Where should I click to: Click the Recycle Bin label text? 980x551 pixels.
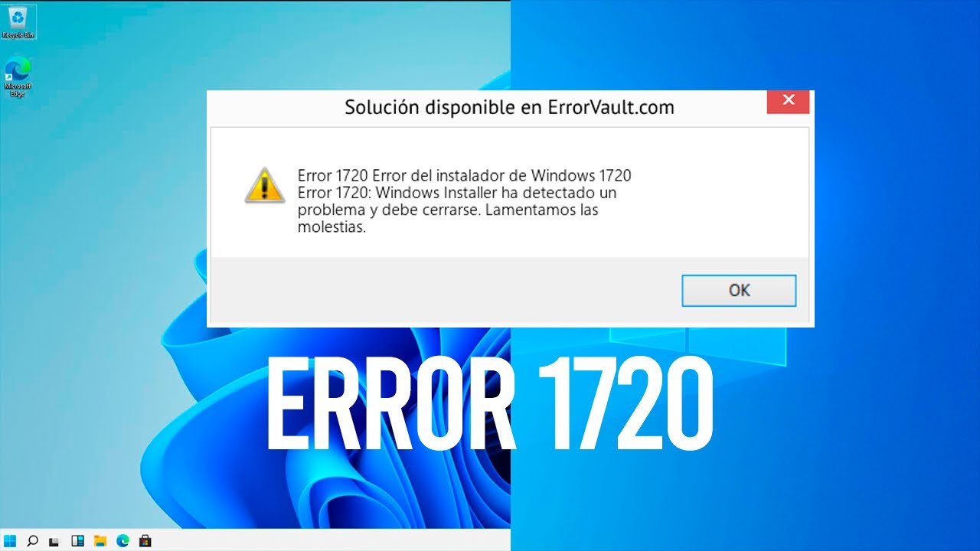[18, 35]
